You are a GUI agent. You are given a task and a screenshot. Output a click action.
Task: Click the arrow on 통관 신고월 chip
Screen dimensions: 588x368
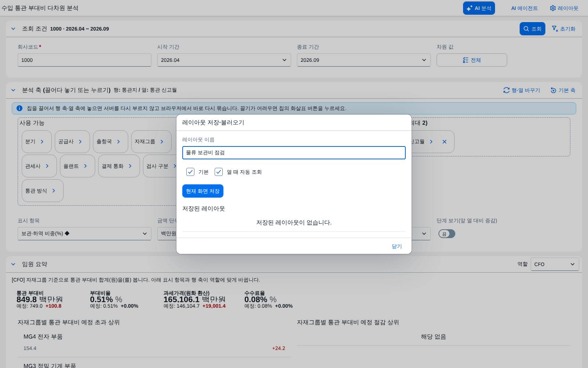point(431,142)
